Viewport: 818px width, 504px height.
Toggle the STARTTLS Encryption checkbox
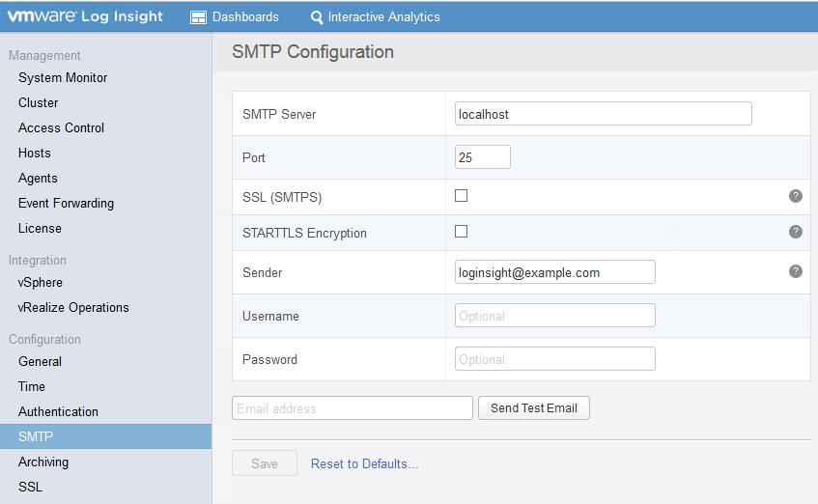pyautogui.click(x=462, y=231)
